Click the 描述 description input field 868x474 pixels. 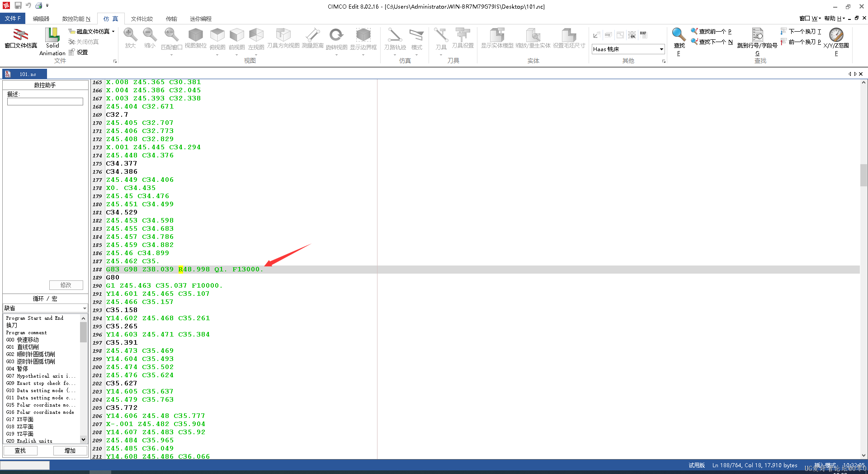click(x=45, y=102)
